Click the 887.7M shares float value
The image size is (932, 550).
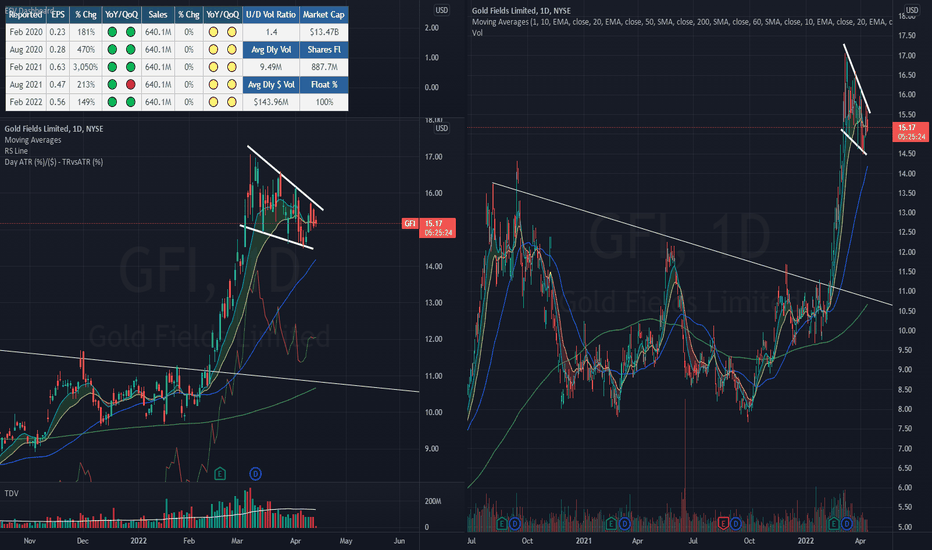point(323,67)
